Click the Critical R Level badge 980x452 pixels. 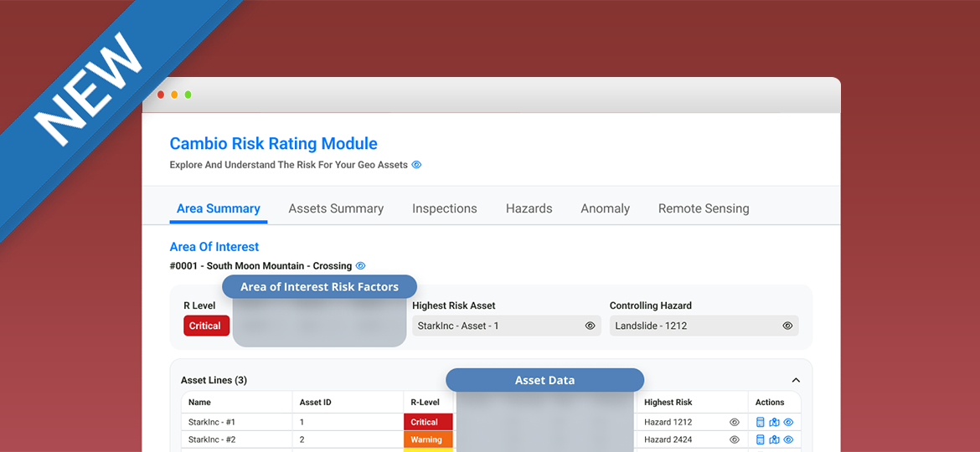pyautogui.click(x=206, y=326)
